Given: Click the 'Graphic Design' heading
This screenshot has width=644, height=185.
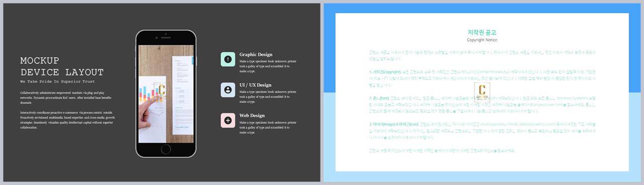Looking at the screenshot, I should click(x=256, y=54).
